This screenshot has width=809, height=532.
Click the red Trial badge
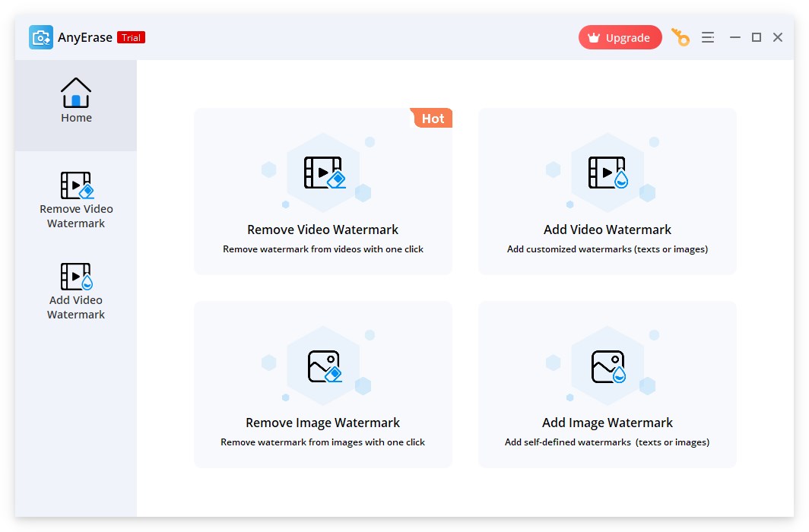(131, 38)
